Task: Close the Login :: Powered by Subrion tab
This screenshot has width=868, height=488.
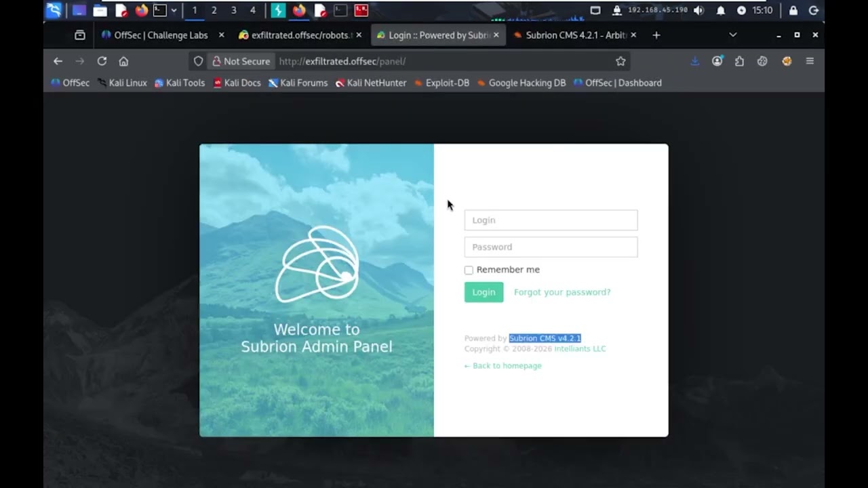Action: coord(496,35)
